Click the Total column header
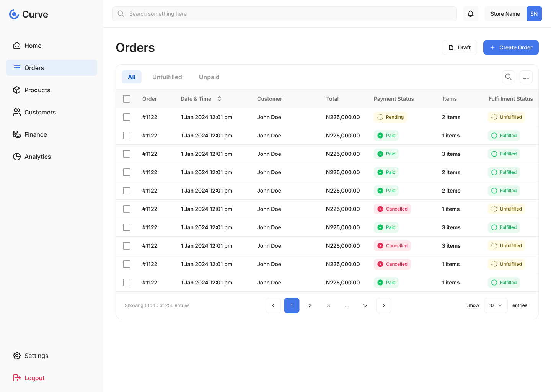Screen dimensions: 551x392 point(332,99)
